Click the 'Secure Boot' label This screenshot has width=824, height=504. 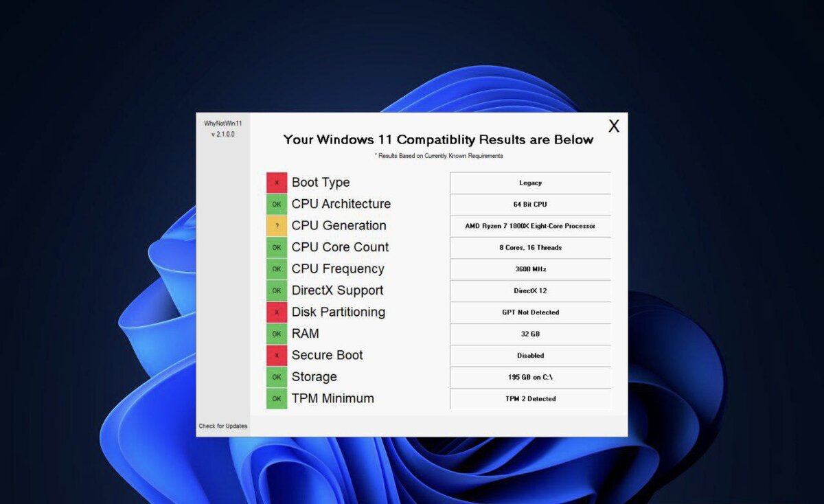coord(328,356)
